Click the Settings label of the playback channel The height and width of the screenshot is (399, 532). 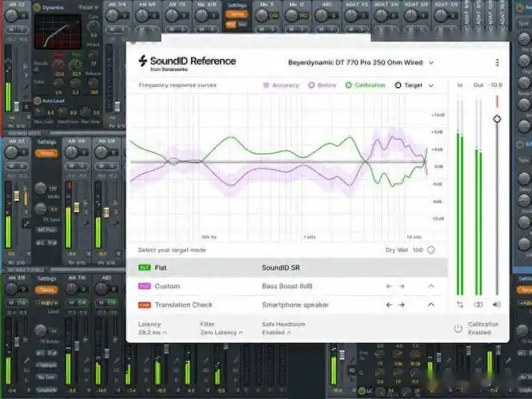[x=47, y=142]
